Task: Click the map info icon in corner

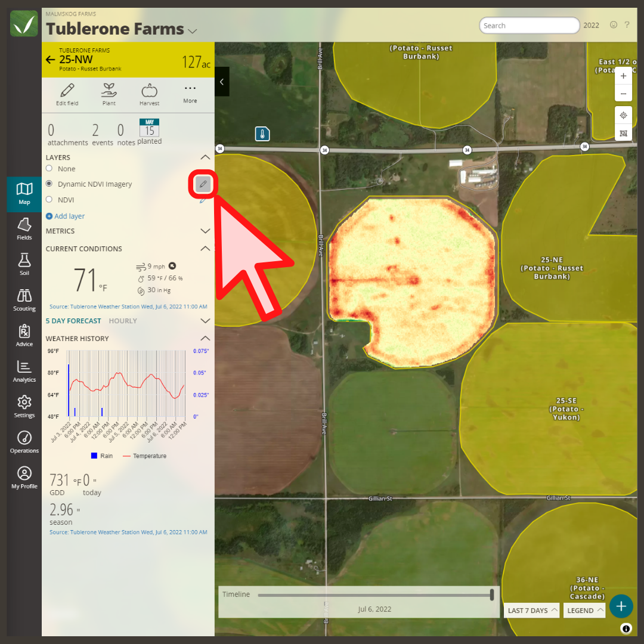Action: pyautogui.click(x=626, y=628)
